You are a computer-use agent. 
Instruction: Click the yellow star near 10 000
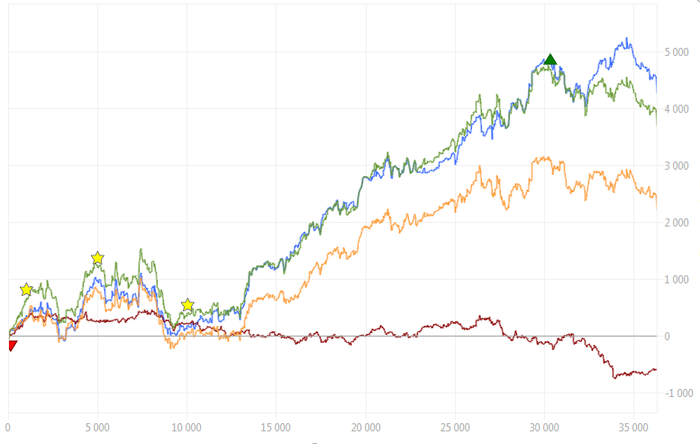pyautogui.click(x=187, y=305)
